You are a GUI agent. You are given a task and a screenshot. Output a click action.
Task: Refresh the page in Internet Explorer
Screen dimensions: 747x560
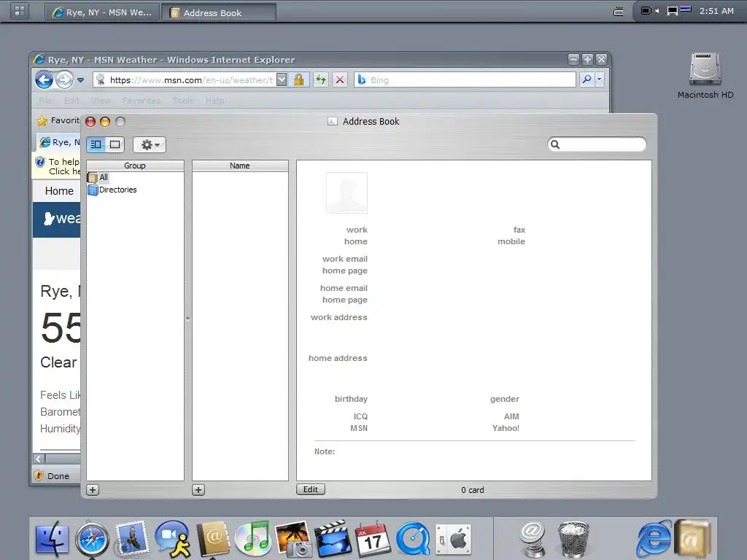pyautogui.click(x=321, y=79)
